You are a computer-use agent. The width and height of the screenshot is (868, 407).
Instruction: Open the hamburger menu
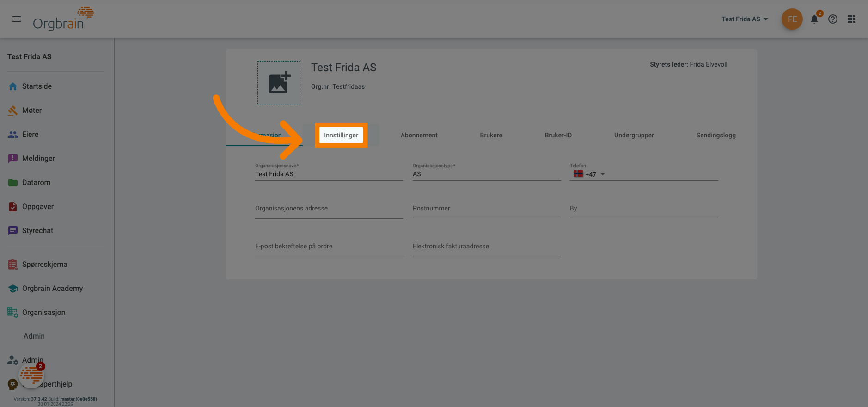[17, 19]
